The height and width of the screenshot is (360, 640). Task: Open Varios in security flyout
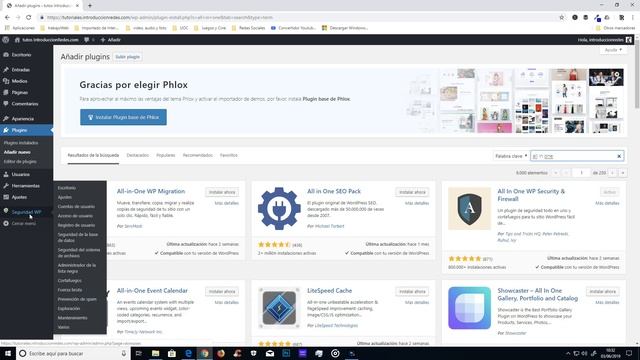point(63,327)
